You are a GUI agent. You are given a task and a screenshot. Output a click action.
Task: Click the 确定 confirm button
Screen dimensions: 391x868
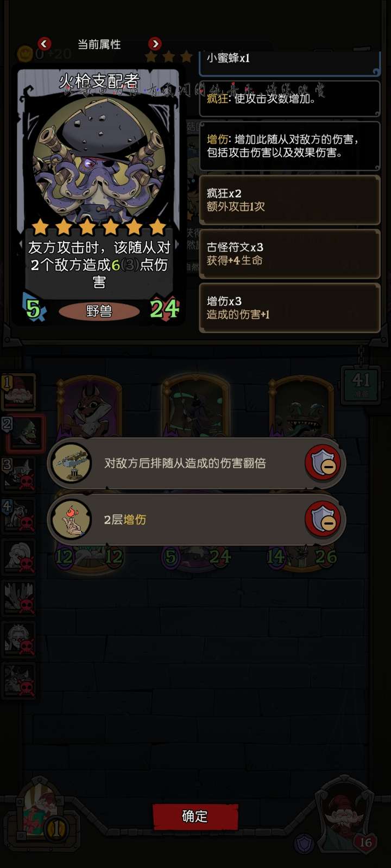click(x=195, y=816)
